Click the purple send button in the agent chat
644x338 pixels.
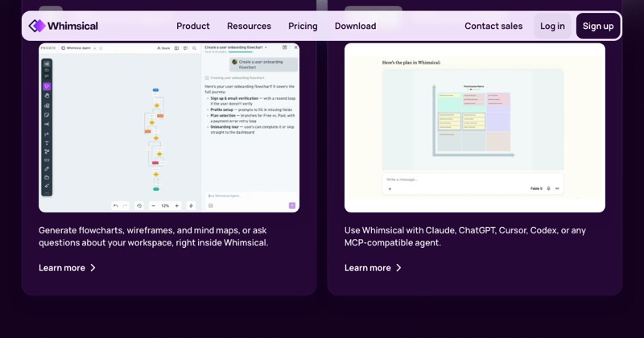coord(292,205)
